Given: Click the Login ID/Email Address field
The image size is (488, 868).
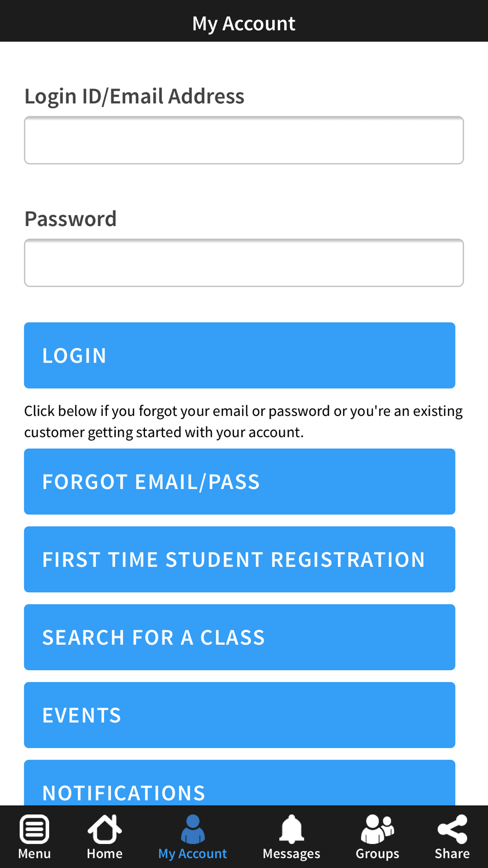Looking at the screenshot, I should 244,140.
